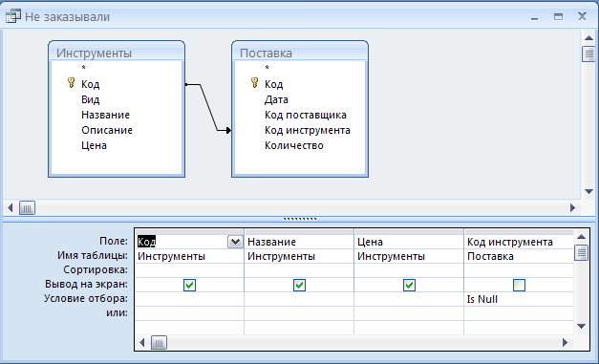Select Цена field in Инструменты table
This screenshot has width=599, height=364.
[94, 145]
